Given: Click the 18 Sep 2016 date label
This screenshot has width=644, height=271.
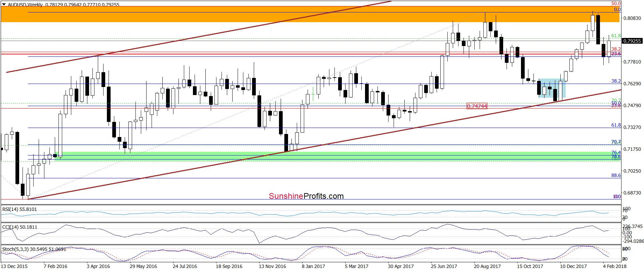Looking at the screenshot, I should pos(229,266).
